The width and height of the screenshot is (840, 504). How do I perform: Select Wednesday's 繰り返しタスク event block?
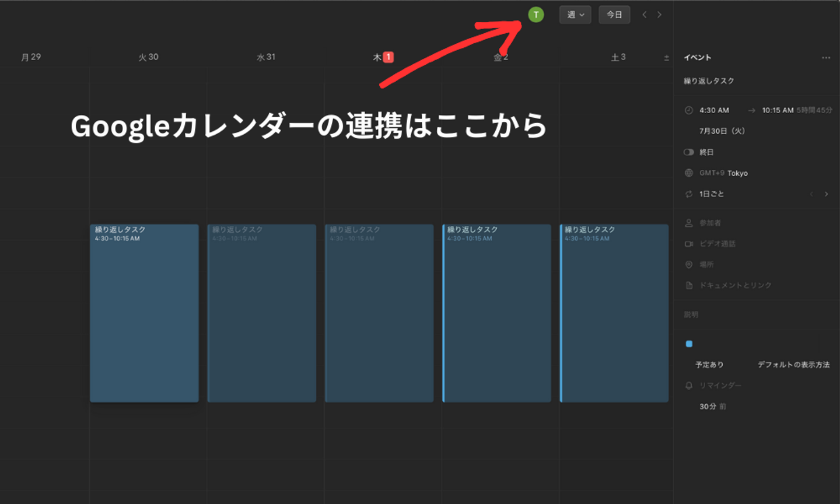[x=262, y=313]
